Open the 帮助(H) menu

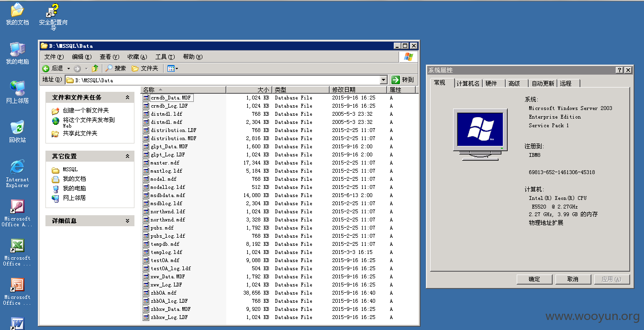192,57
